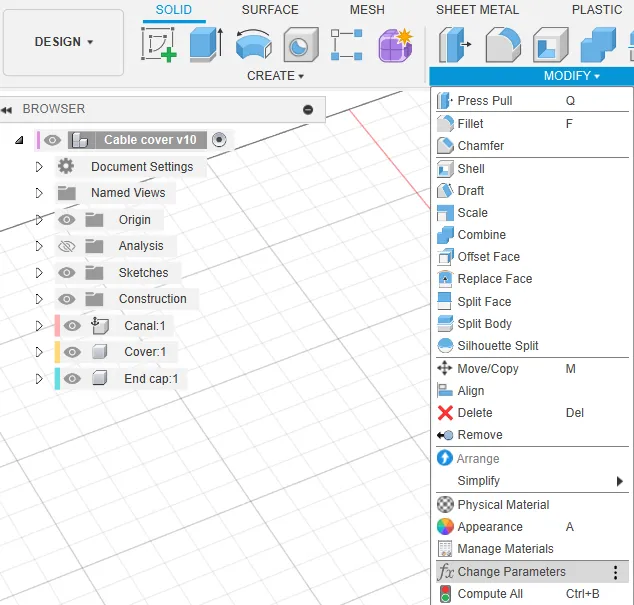
Task: Hide the Origin folder
Action: click(67, 220)
